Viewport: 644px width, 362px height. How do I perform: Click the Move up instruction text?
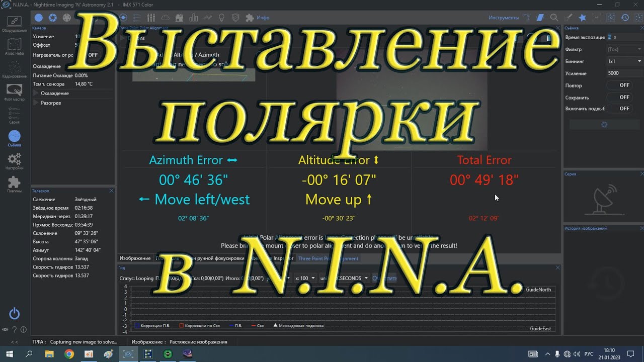339,200
